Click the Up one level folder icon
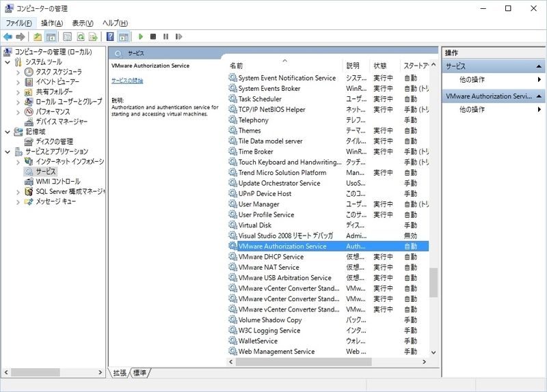Viewport: 547px width, 392px height. [x=38, y=37]
